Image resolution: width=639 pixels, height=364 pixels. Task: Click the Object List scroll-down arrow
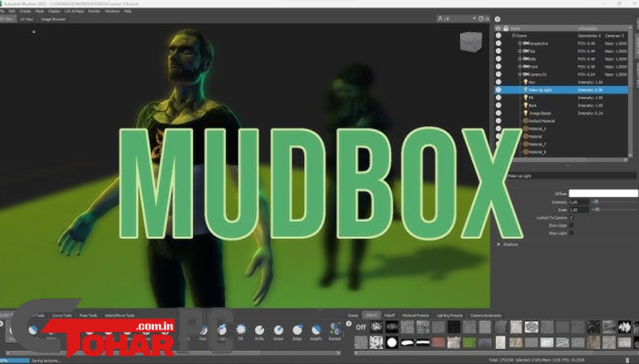point(631,155)
